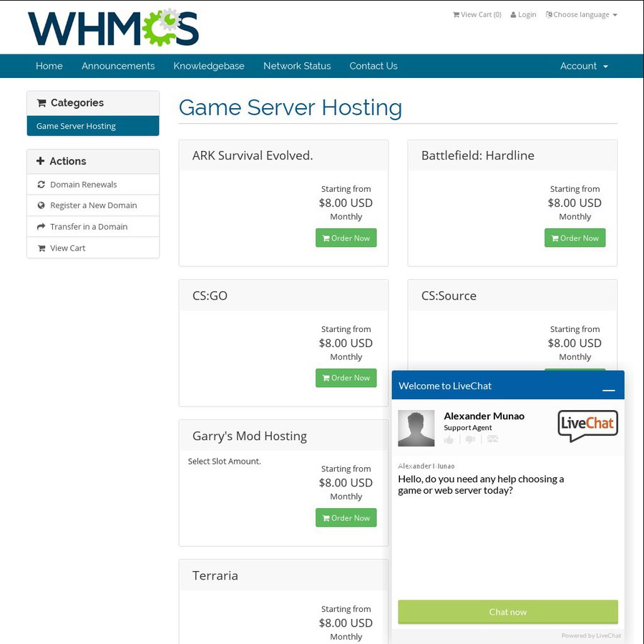
Task: Open the Choose language dropdown
Action: 581,15
